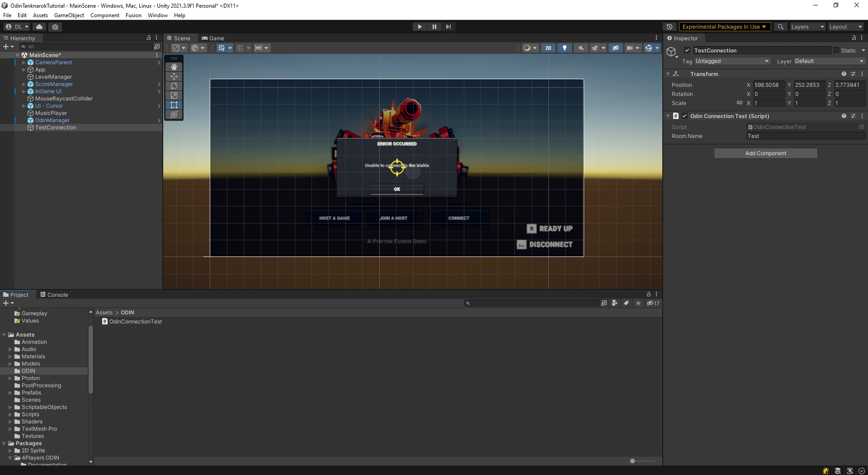Click the Add Component button

point(765,153)
